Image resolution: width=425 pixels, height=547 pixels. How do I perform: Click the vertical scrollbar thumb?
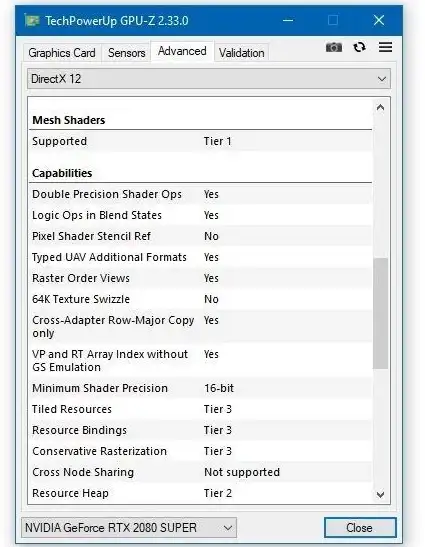point(380,313)
